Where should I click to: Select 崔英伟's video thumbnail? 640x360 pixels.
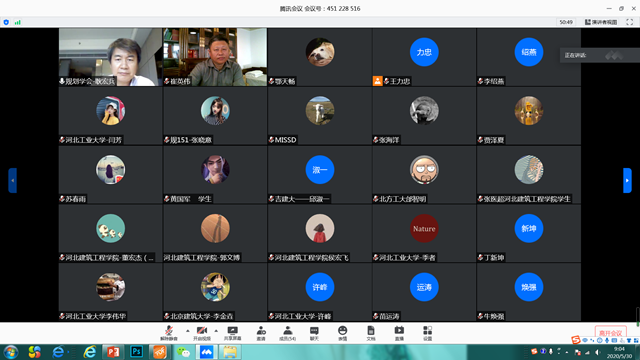coord(215,57)
